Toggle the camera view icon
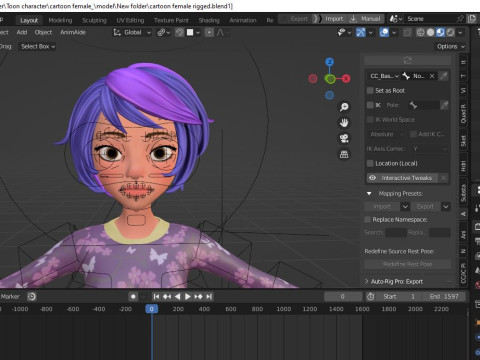This screenshot has width=480, height=360. tap(344, 138)
